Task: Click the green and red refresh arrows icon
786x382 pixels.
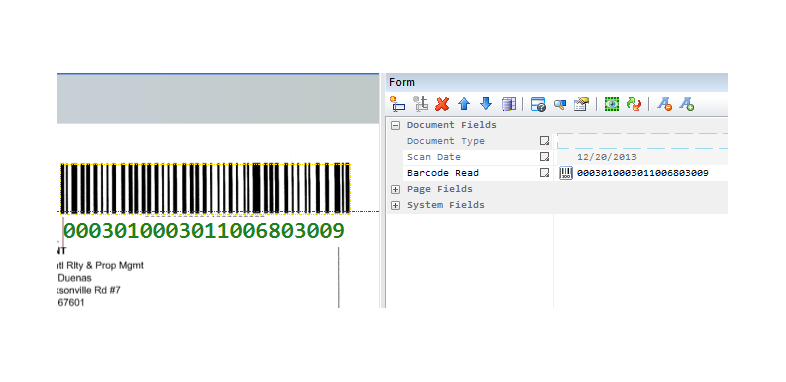Action: click(634, 104)
